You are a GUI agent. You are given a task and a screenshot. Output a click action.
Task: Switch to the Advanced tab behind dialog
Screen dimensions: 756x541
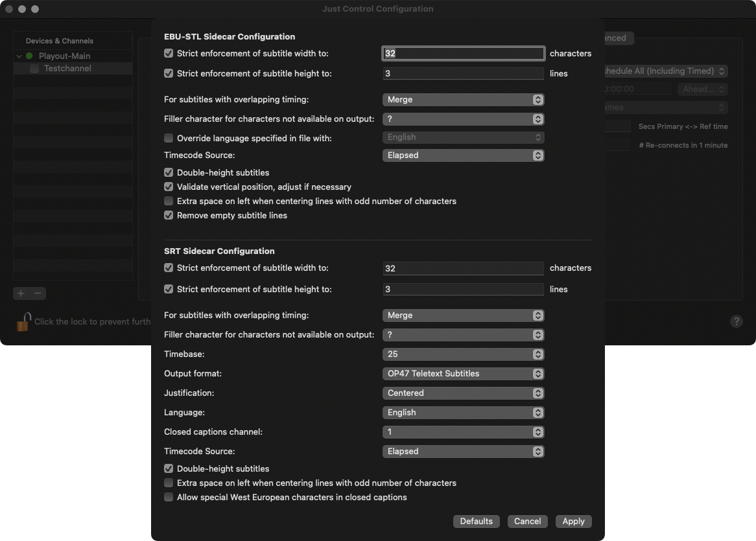(619, 38)
